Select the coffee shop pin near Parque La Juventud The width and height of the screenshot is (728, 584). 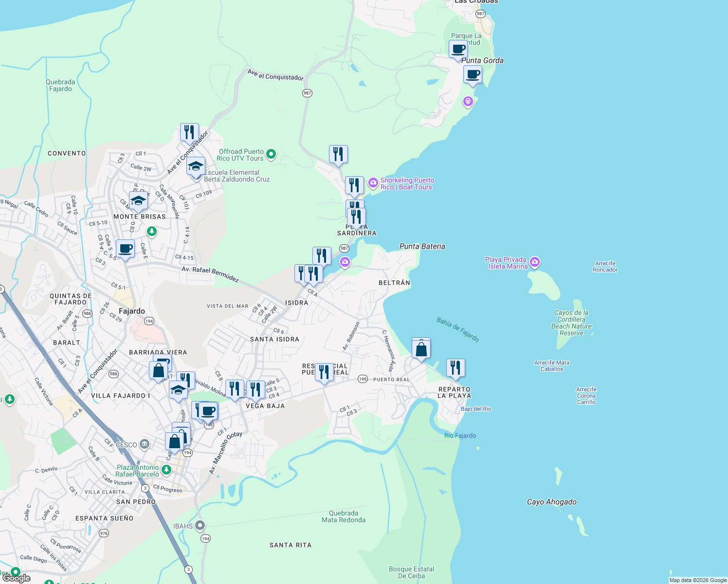[x=457, y=49]
